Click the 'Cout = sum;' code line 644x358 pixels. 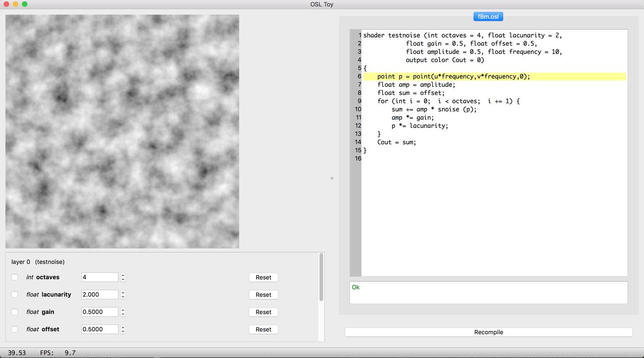tap(397, 142)
